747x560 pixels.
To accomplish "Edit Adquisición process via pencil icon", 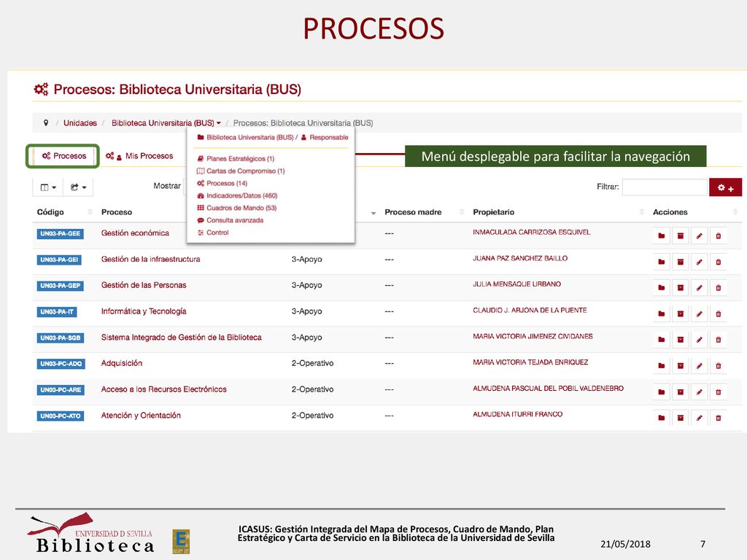I will tap(700, 366).
